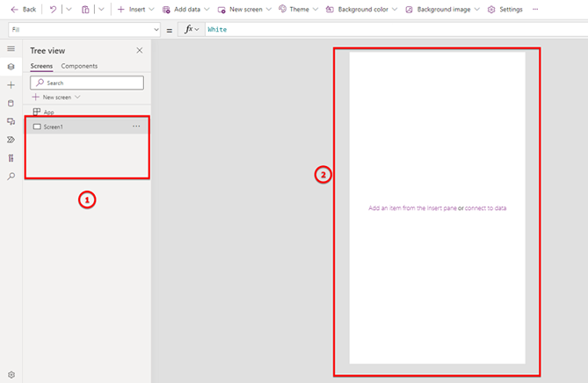588x383 pixels.
Task: Open the undo options dropdown arrow
Action: coord(69,10)
